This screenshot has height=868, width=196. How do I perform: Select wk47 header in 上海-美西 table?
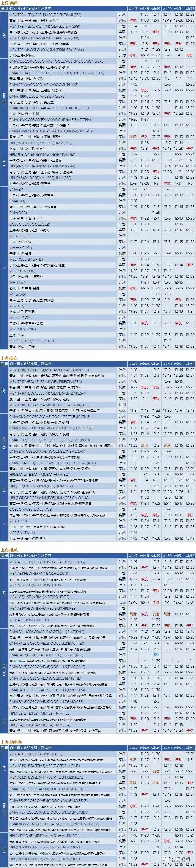[x=133, y=9]
